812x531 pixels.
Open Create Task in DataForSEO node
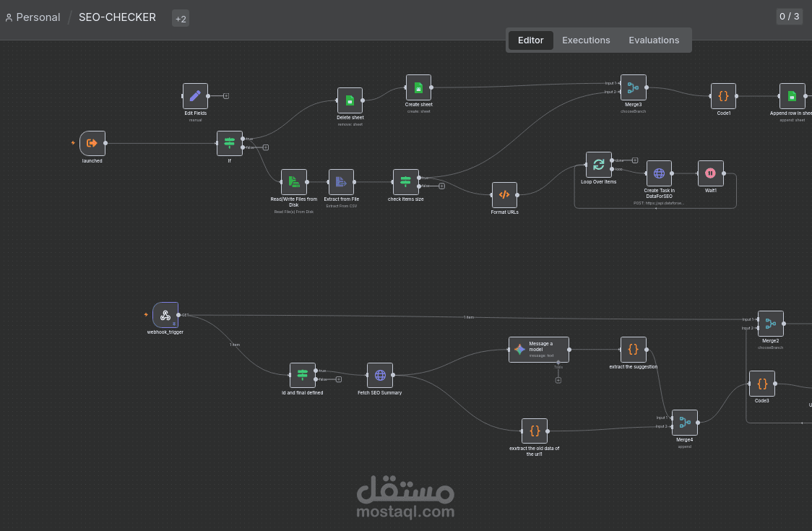pyautogui.click(x=660, y=173)
